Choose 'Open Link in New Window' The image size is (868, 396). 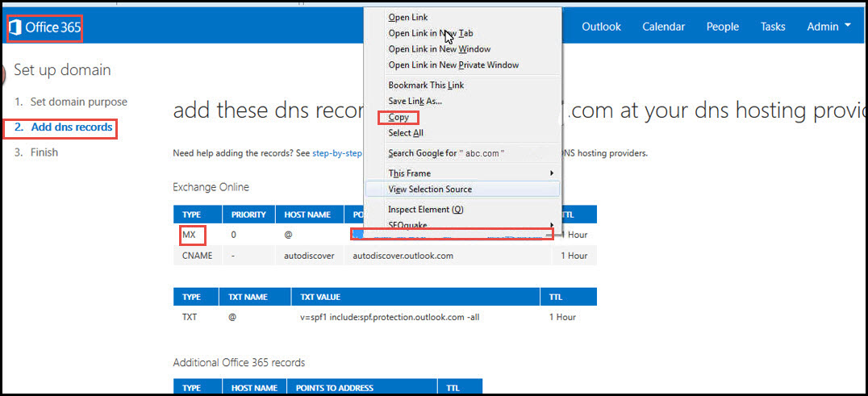(x=440, y=48)
